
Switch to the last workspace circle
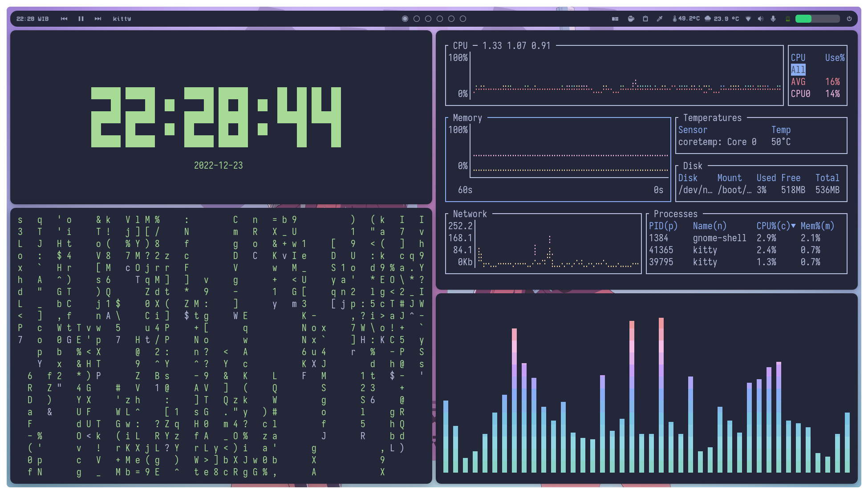point(463,19)
